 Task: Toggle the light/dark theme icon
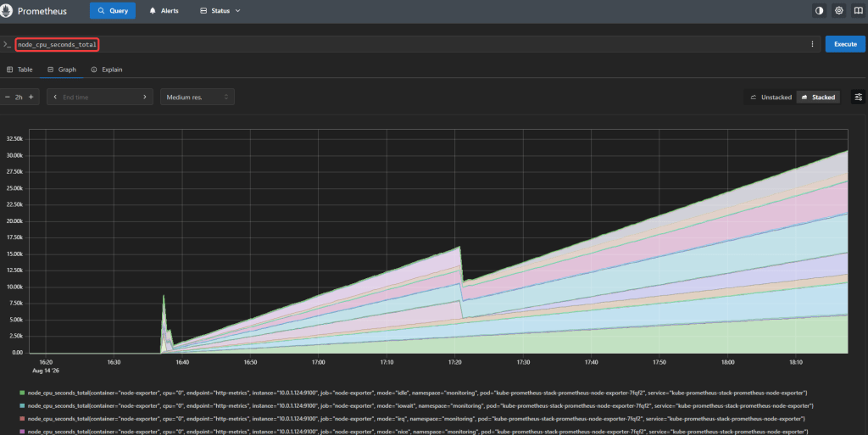820,10
